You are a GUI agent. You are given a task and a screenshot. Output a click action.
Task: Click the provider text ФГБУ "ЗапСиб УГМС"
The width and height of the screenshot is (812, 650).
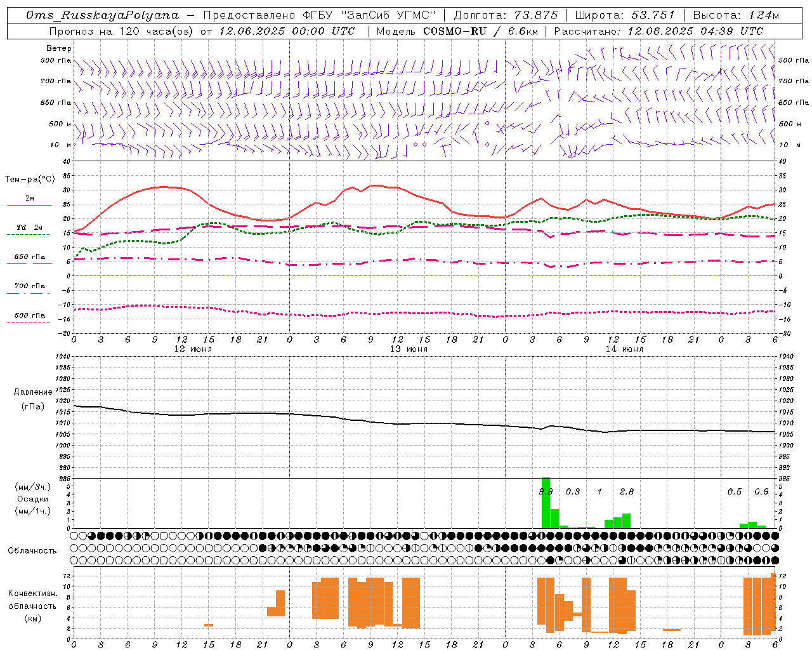coord(369,15)
